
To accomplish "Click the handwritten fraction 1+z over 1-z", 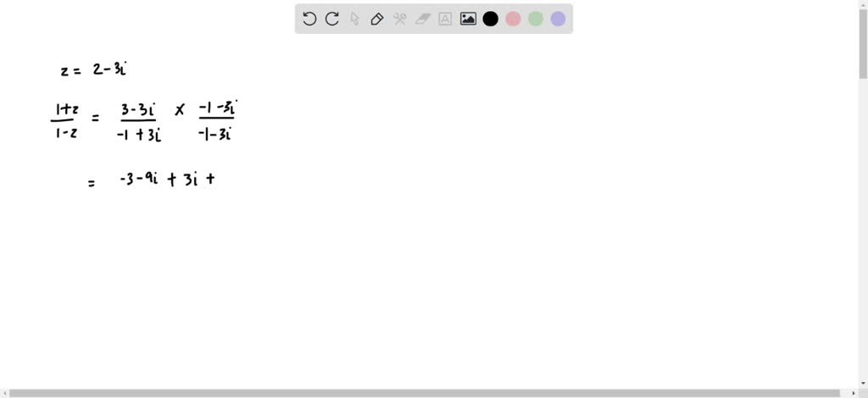I will (65, 122).
